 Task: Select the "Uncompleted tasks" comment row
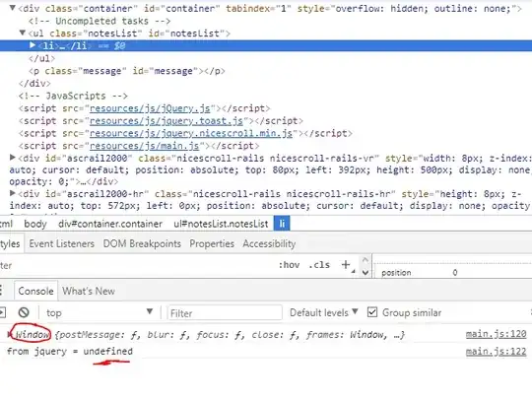[100, 21]
